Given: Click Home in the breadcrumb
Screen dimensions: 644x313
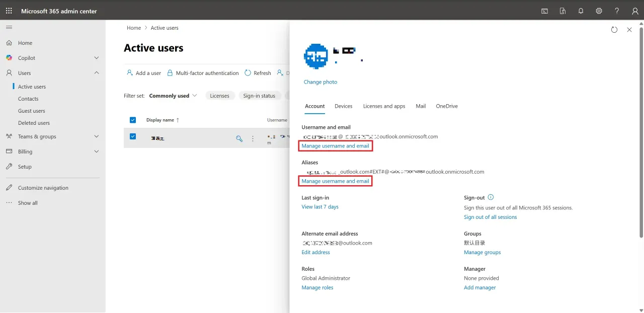Looking at the screenshot, I should [x=134, y=28].
